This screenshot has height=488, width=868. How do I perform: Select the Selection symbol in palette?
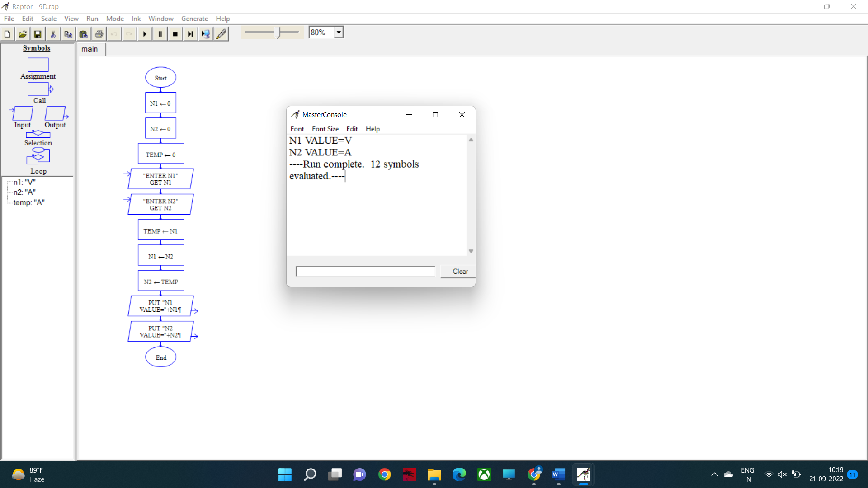[38, 134]
